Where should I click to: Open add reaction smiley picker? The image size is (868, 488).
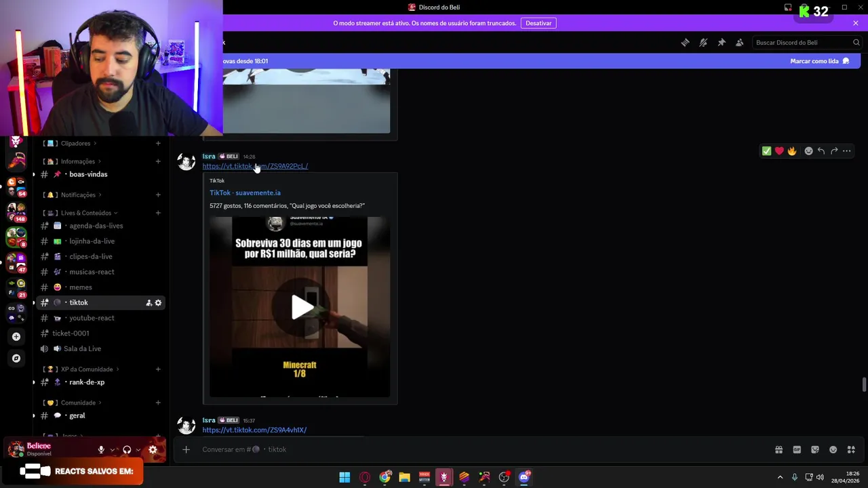point(808,151)
